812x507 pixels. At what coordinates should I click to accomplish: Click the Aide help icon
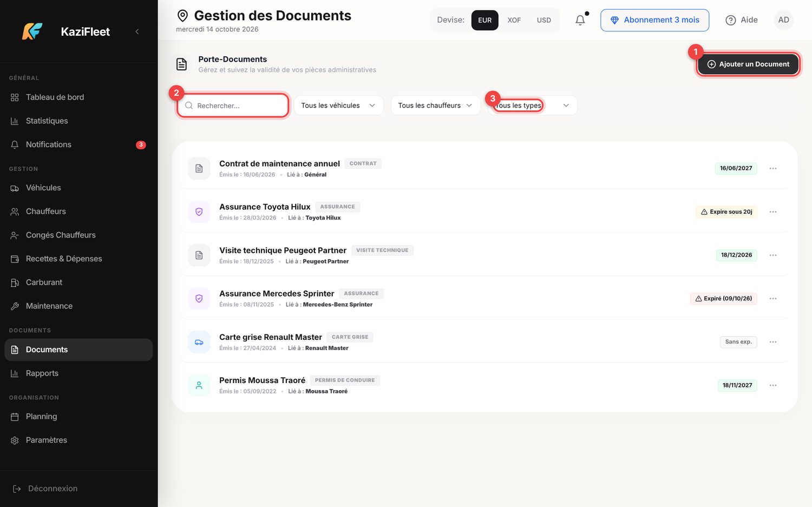click(x=731, y=20)
